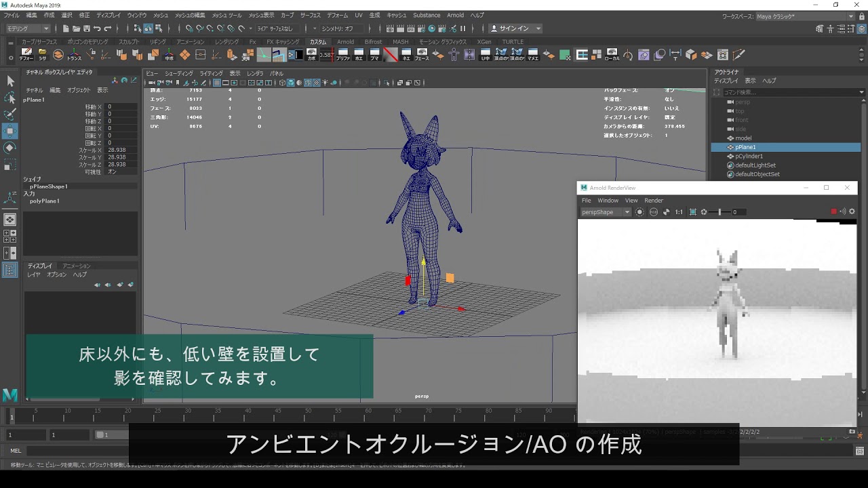Switch to the XGen shelf tab

[484, 41]
